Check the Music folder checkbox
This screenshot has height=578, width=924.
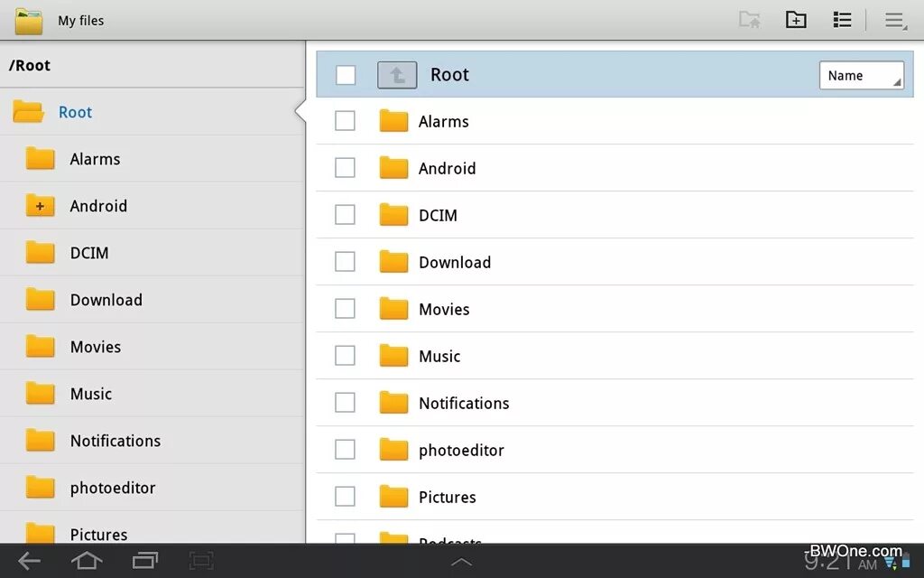pyautogui.click(x=345, y=356)
